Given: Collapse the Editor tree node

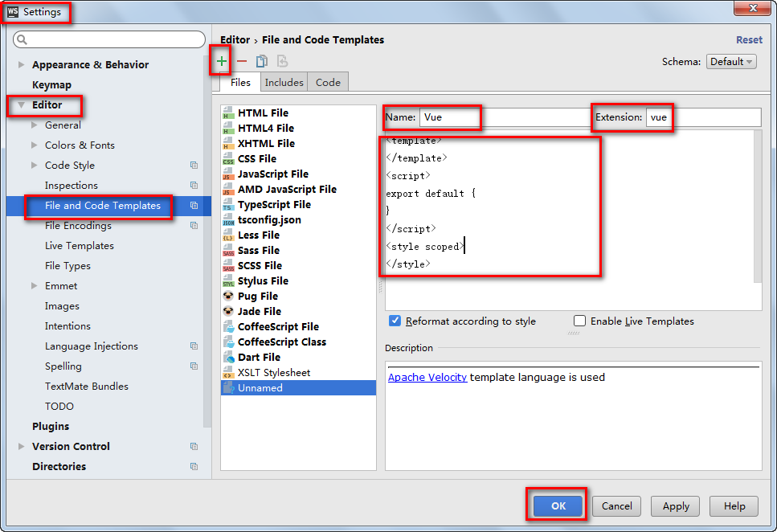Looking at the screenshot, I should click(x=22, y=104).
